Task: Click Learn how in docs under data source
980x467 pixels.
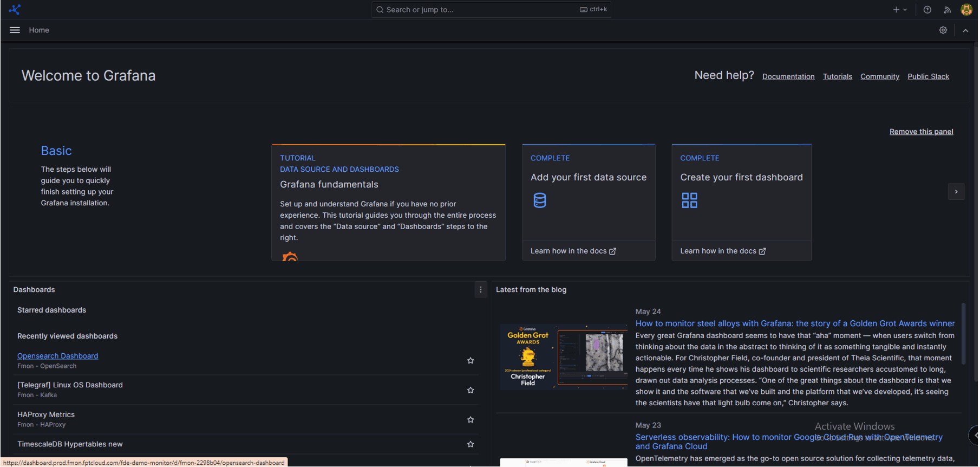Action: 573,251
